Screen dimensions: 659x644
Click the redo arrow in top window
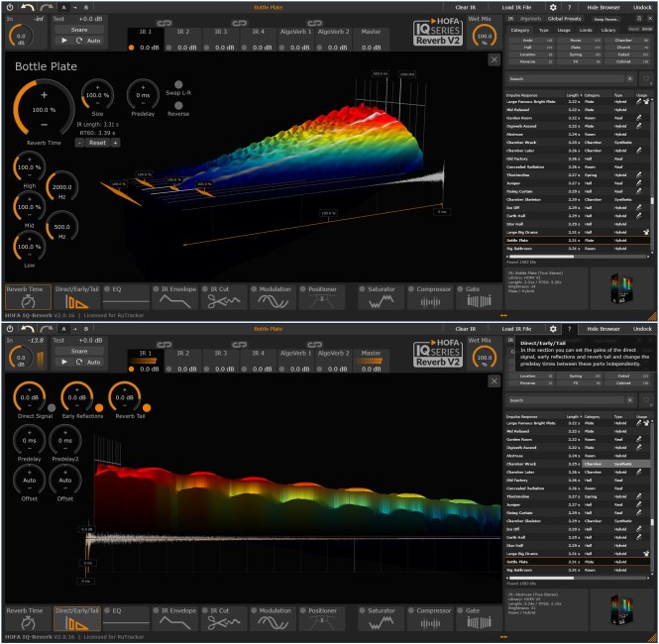(46, 7)
